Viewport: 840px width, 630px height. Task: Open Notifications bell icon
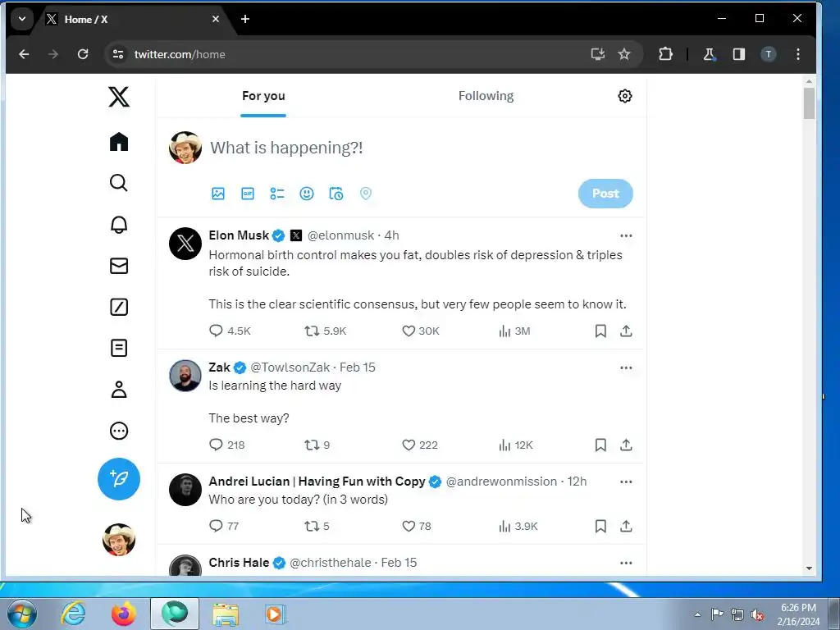pos(118,225)
